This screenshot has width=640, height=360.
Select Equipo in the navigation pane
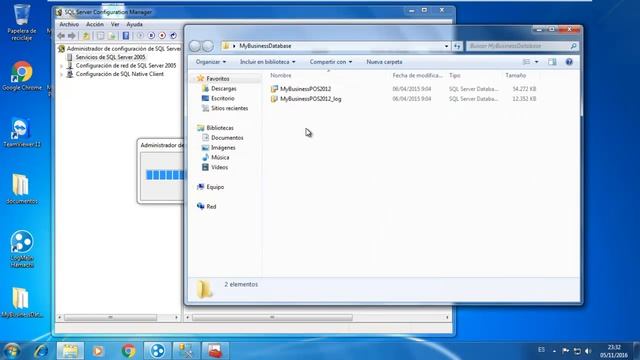click(x=215, y=187)
